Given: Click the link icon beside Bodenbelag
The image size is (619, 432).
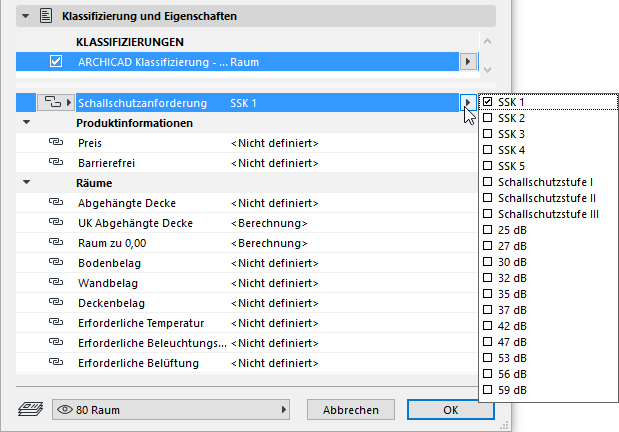Looking at the screenshot, I should click(x=55, y=263).
